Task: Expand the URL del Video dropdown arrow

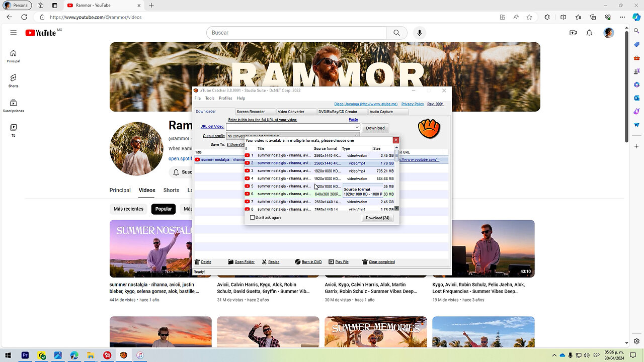Action: (357, 127)
